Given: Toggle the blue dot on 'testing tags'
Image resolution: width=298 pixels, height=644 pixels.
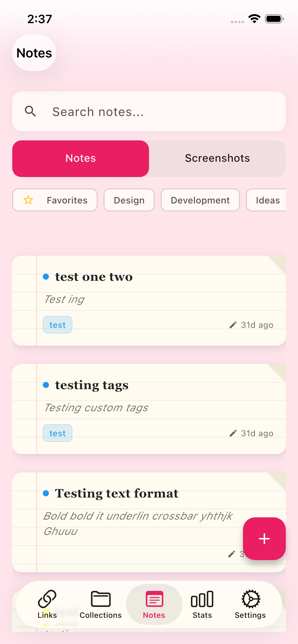Looking at the screenshot, I should coord(46,385).
